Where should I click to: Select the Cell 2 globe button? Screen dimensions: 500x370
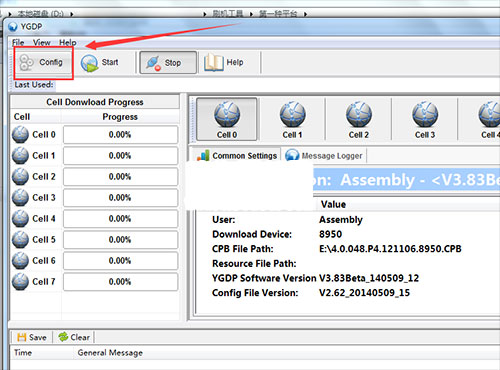point(359,119)
